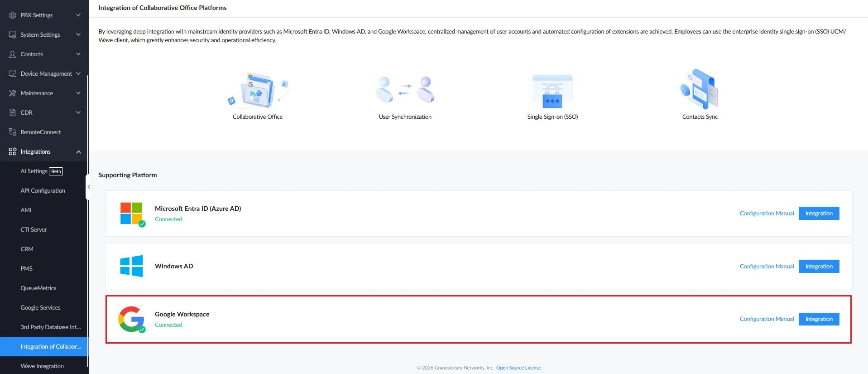Click Integration button for Google Workspace
The height and width of the screenshot is (374, 868).
click(819, 319)
